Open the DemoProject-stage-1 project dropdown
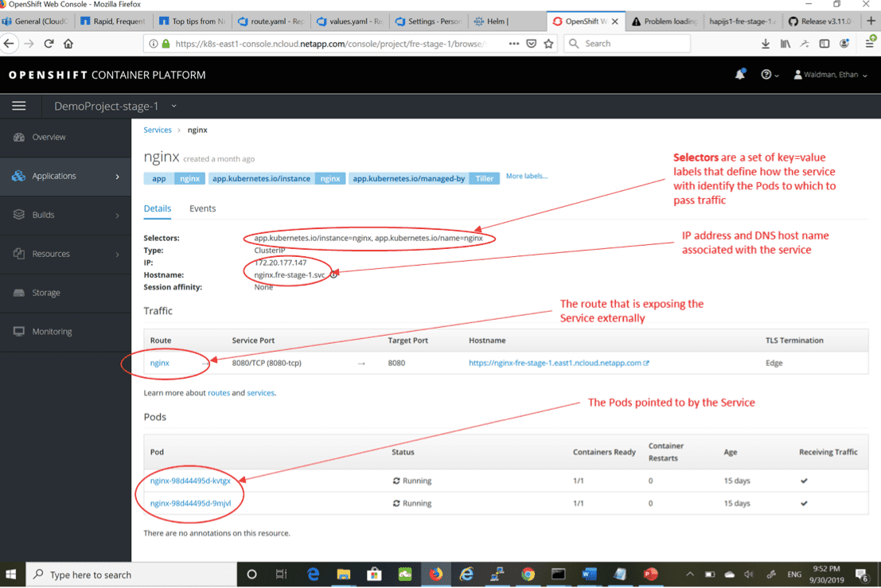The width and height of the screenshot is (881, 588). [111, 105]
